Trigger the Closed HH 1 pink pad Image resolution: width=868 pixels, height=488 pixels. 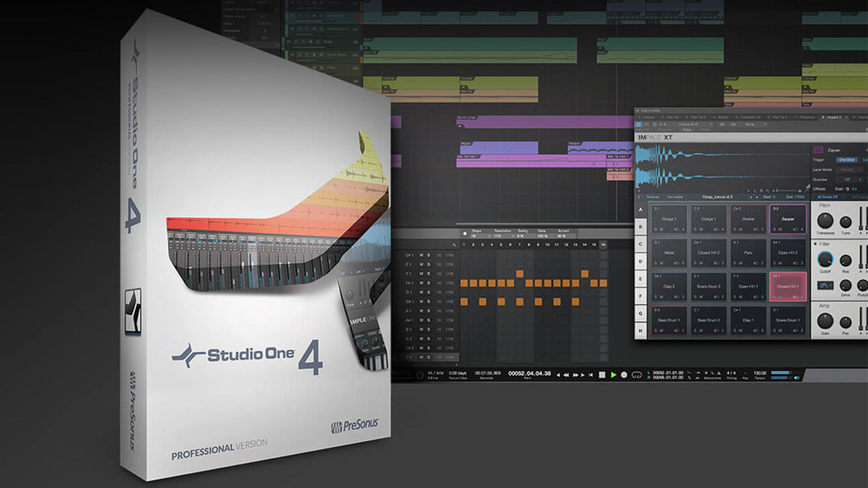pyautogui.click(x=788, y=286)
